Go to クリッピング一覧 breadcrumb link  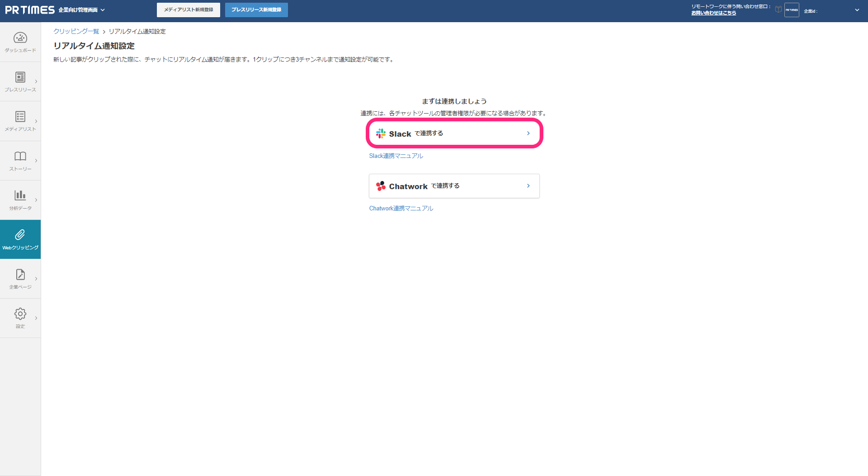(76, 32)
